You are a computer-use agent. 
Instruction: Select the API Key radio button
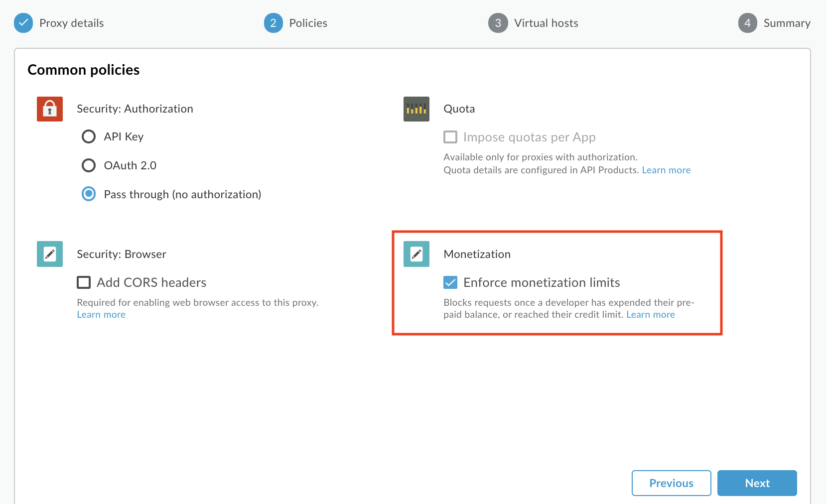pos(89,136)
